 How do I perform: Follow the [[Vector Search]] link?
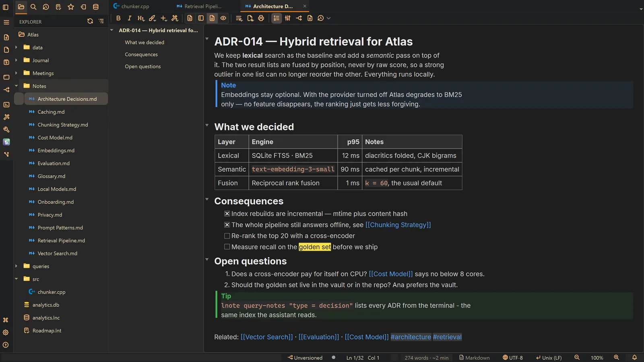[267, 337]
